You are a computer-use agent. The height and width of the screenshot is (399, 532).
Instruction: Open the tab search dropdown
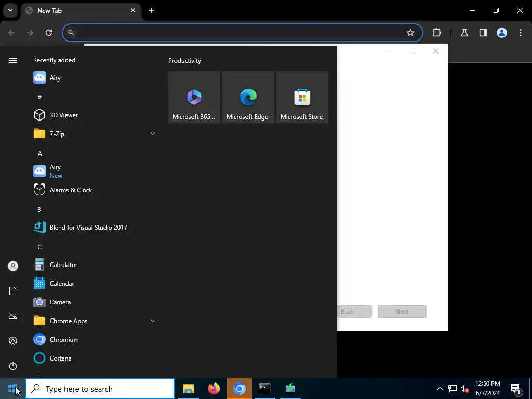(10, 10)
